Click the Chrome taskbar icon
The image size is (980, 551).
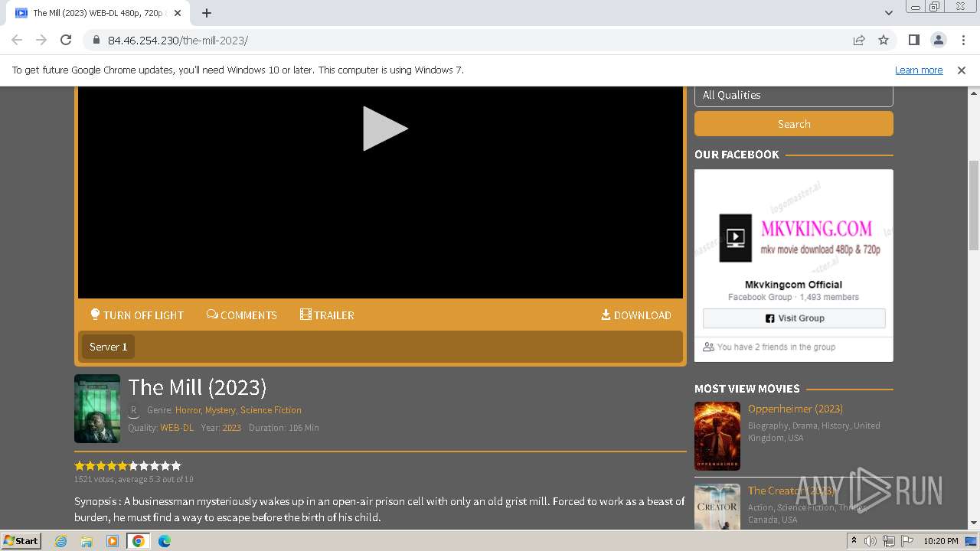(139, 541)
